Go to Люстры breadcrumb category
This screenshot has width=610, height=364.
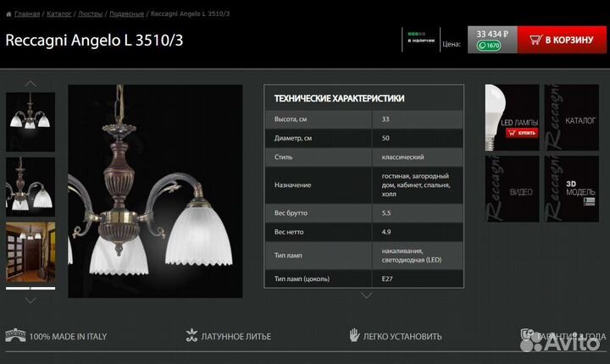[90, 14]
